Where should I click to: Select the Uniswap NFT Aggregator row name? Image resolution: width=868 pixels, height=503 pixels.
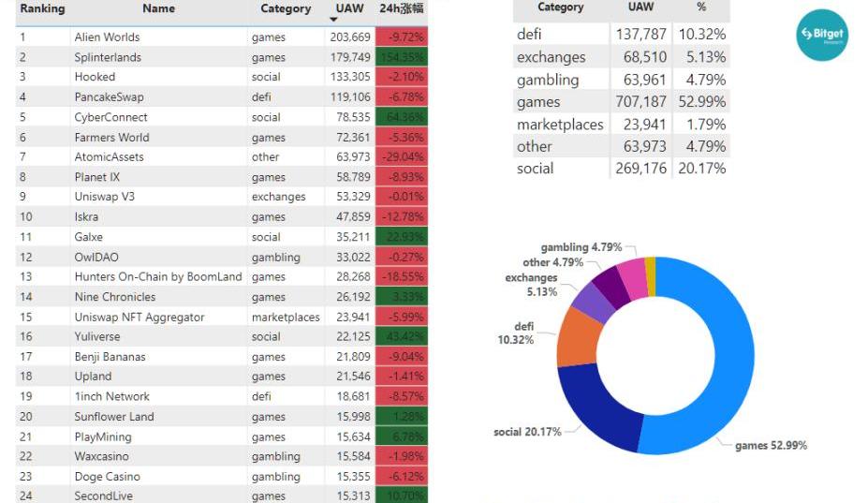(140, 318)
